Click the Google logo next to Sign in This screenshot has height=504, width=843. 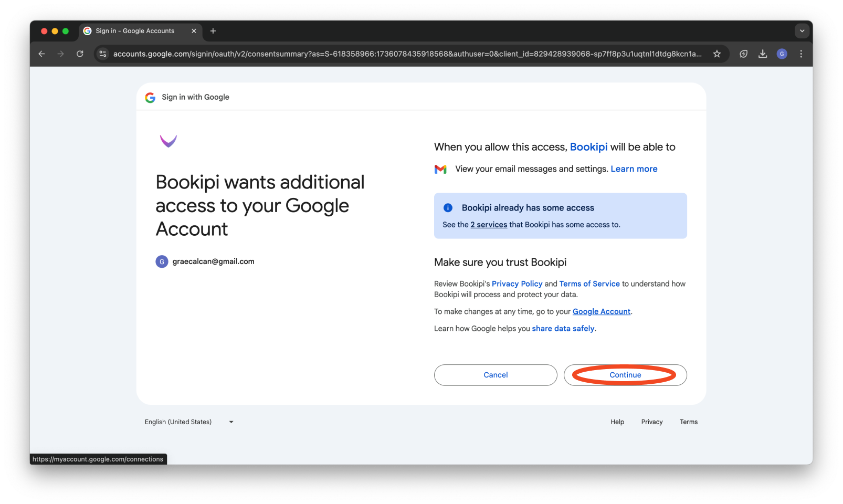point(150,97)
